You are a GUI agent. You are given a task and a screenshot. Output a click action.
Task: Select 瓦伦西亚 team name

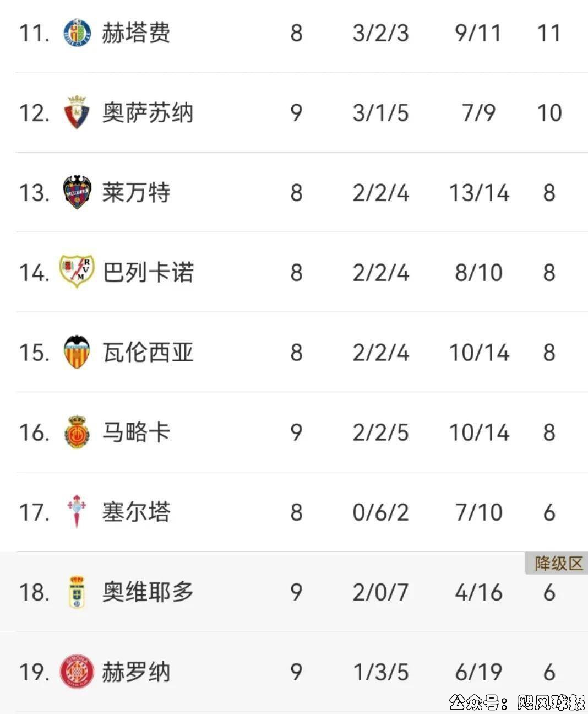148,352
